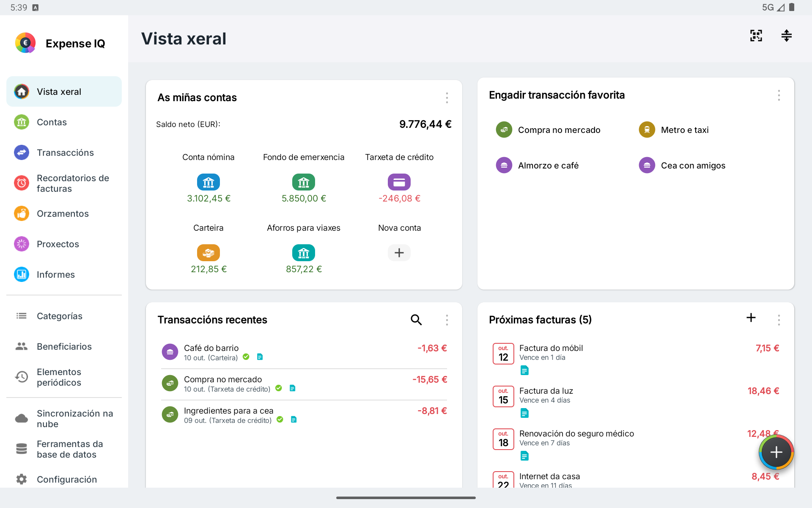Screen dimensions: 812x508
Task: Open options menu for As miñas contas
Action: [447, 98]
